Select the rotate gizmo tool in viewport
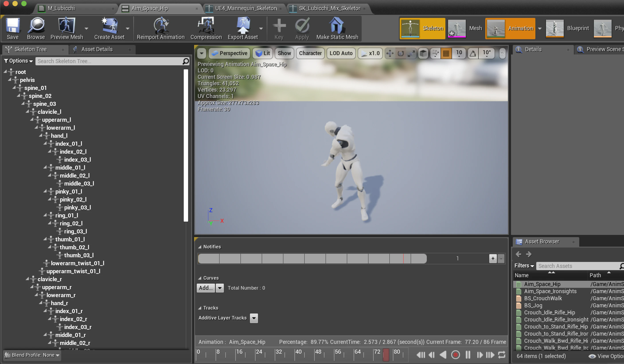624x364 pixels. 401,53
